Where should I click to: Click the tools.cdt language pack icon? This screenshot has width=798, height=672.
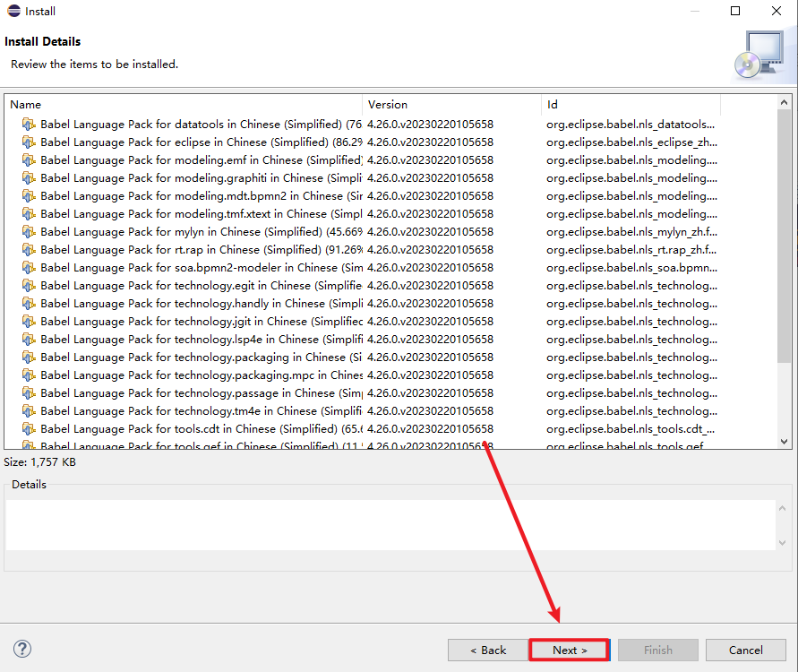click(29, 429)
